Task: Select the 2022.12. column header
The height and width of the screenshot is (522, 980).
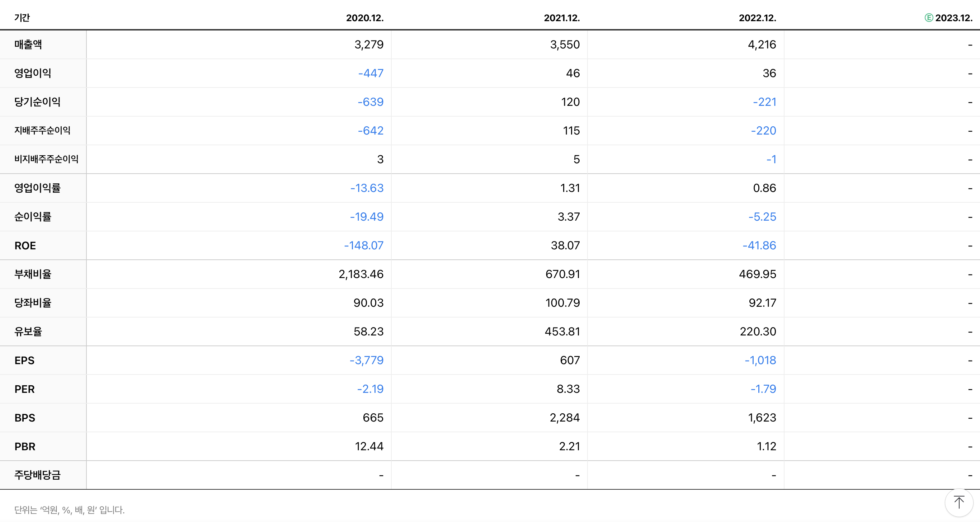Action: tap(758, 18)
